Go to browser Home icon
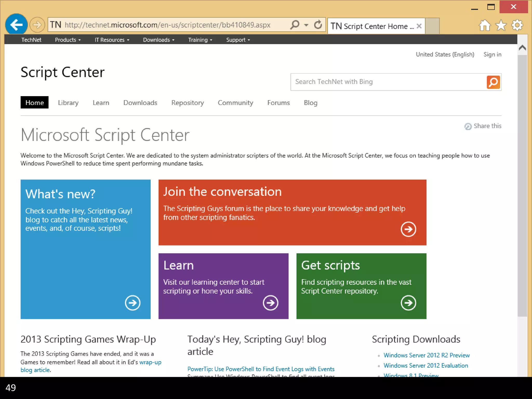The height and width of the screenshot is (399, 532). [484, 25]
